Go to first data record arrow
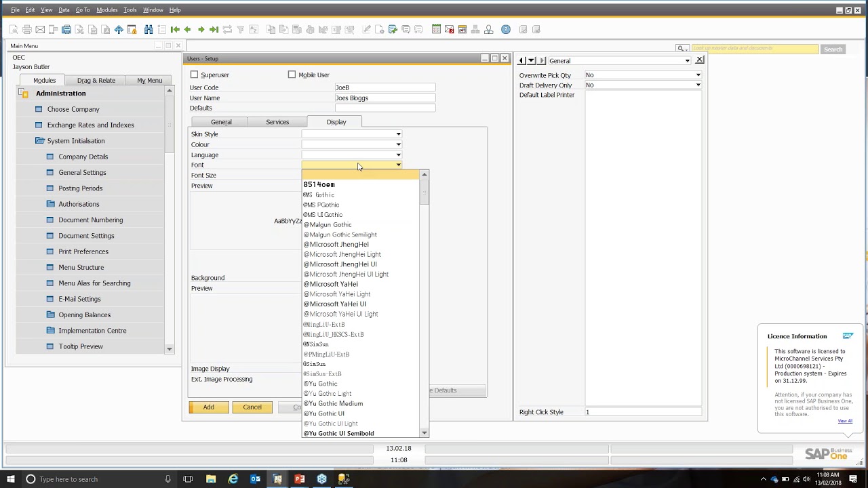Viewport: 868px width, 488px height. (x=175, y=29)
